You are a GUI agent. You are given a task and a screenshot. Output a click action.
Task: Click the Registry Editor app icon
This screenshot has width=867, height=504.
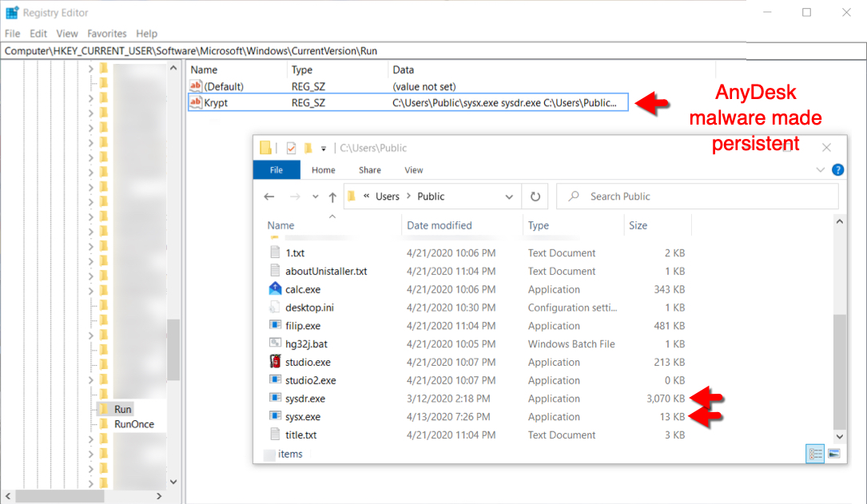[x=12, y=12]
